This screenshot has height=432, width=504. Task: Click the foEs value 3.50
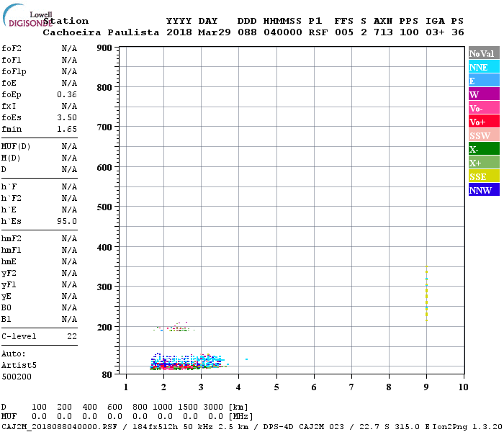click(67, 117)
